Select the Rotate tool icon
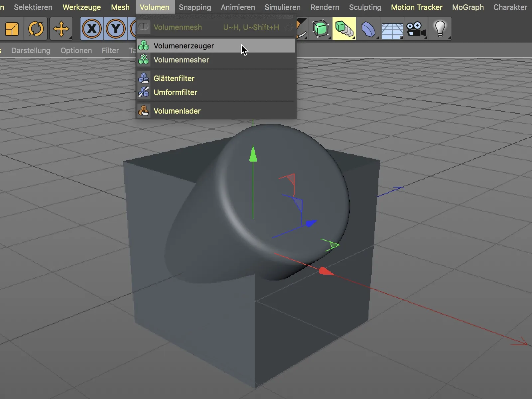The image size is (532, 399). pos(36,29)
